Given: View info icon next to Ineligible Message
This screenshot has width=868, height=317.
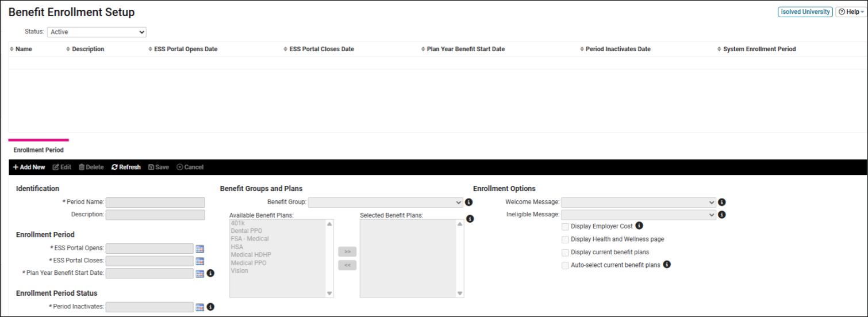Looking at the screenshot, I should point(722,215).
